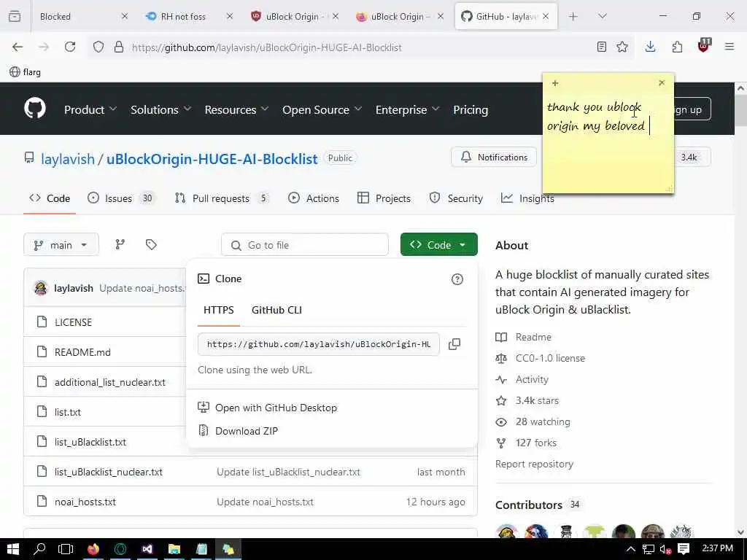Expand the Solutions menu
Viewport: 747px width, 560px height.
tap(161, 109)
